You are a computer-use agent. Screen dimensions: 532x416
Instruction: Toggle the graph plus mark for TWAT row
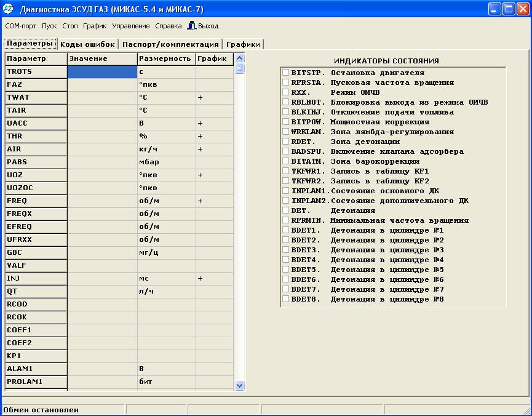click(200, 97)
